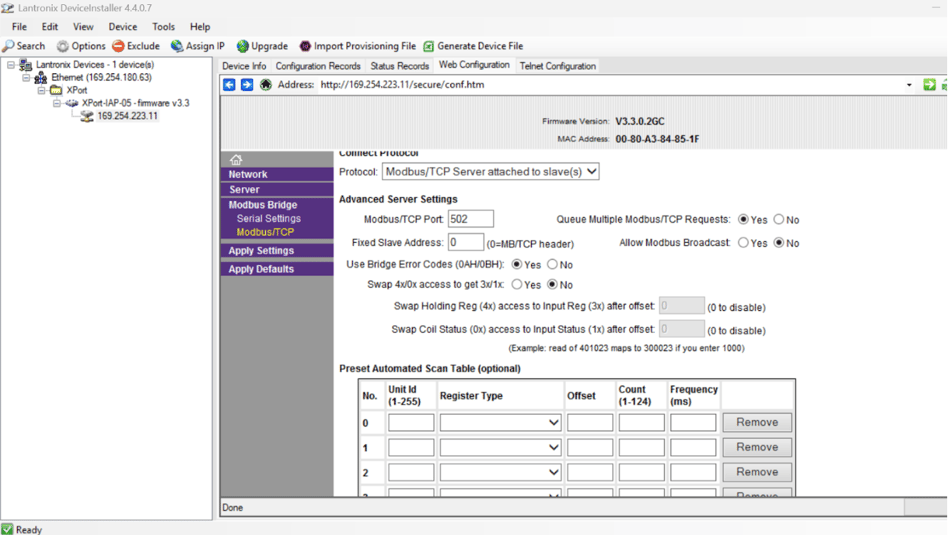Set Queue Multiple Modbus/TCP Requests to No
Viewport: 950px width, 535px height.
(x=779, y=219)
